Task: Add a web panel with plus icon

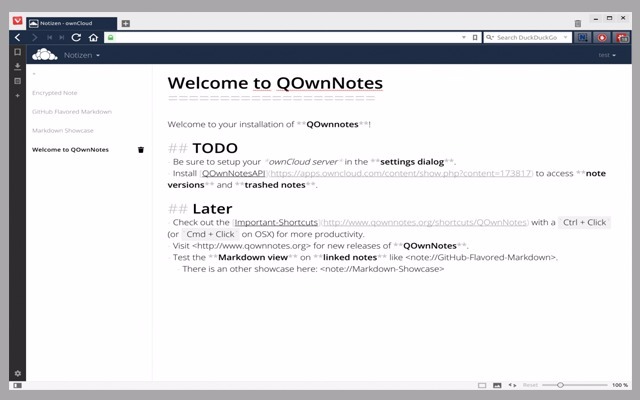Action: (18, 96)
